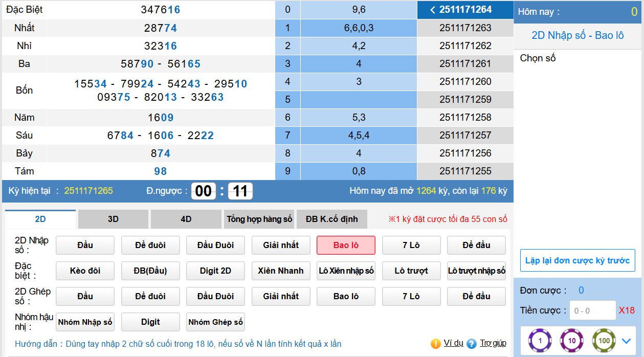Select draw 2511171260 in the history list

[x=465, y=81]
